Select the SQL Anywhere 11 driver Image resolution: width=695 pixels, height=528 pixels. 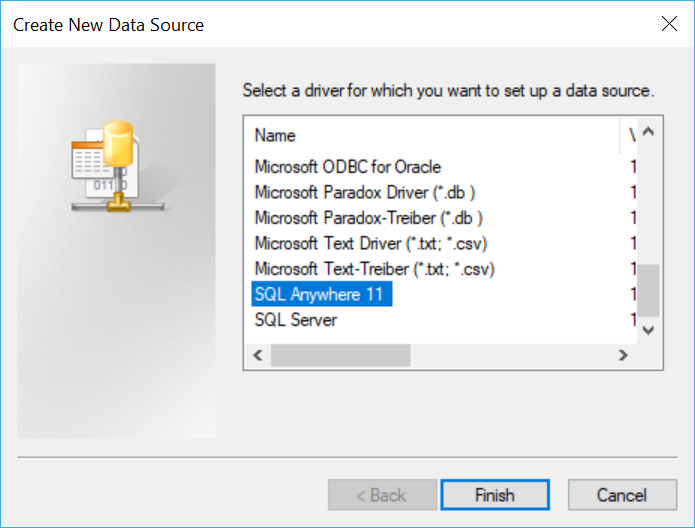pyautogui.click(x=322, y=294)
